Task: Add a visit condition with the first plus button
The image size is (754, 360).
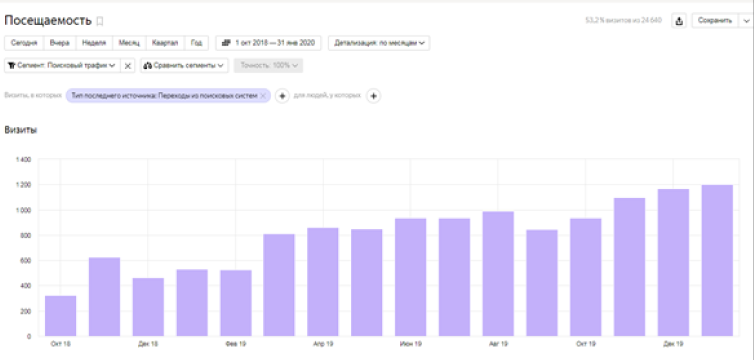Action: [282, 96]
